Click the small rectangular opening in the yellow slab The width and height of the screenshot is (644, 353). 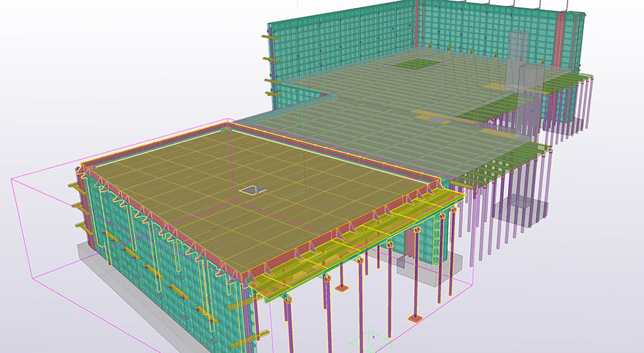(x=250, y=190)
